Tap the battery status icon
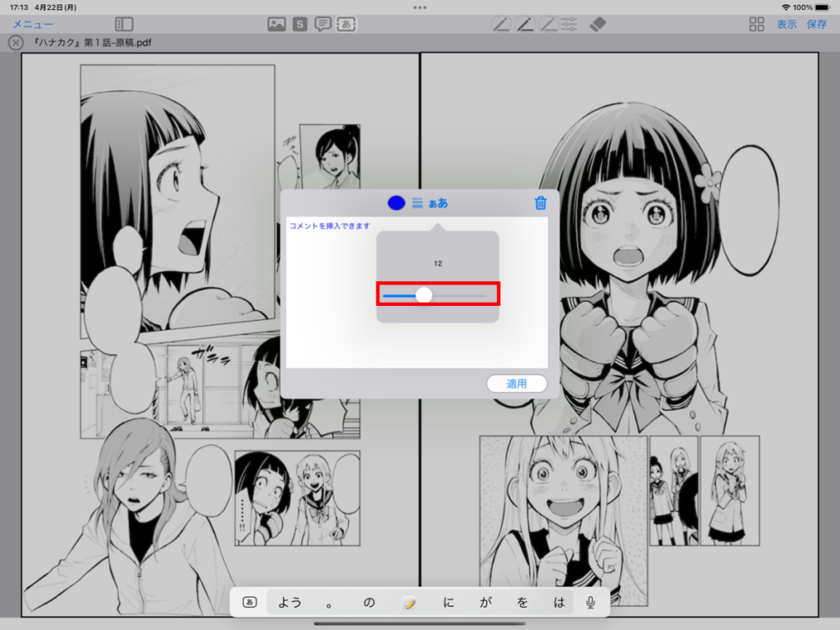Viewport: 840px width, 630px height. pos(823,7)
